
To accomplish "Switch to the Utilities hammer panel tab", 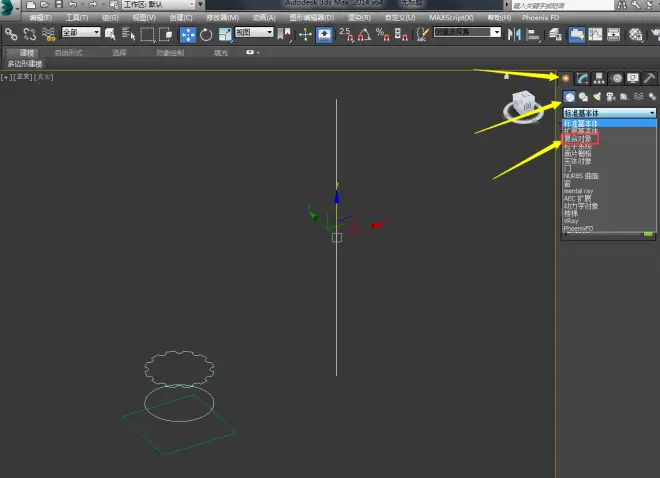I will coord(649,78).
